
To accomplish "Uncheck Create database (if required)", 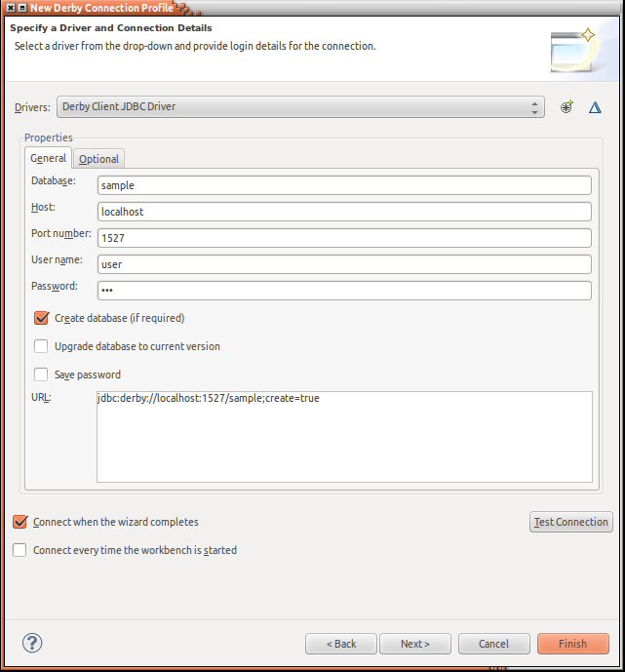I will point(41,318).
